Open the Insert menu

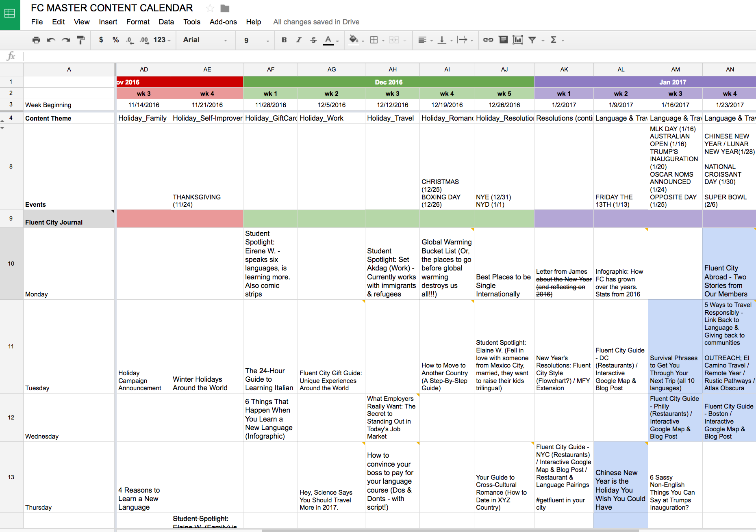pos(108,22)
